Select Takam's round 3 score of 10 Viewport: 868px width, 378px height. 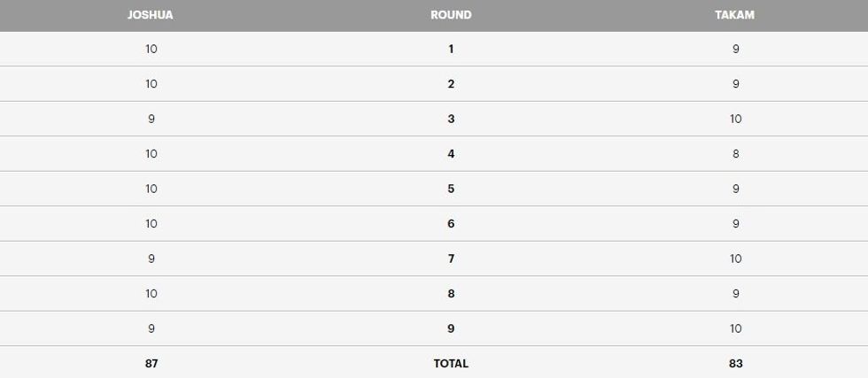pyautogui.click(x=735, y=119)
